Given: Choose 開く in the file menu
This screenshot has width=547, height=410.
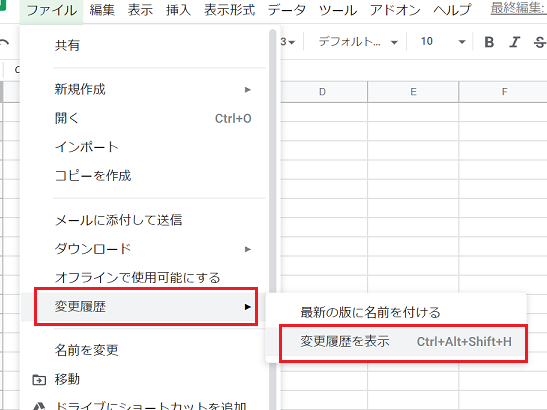Looking at the screenshot, I should (145, 118).
